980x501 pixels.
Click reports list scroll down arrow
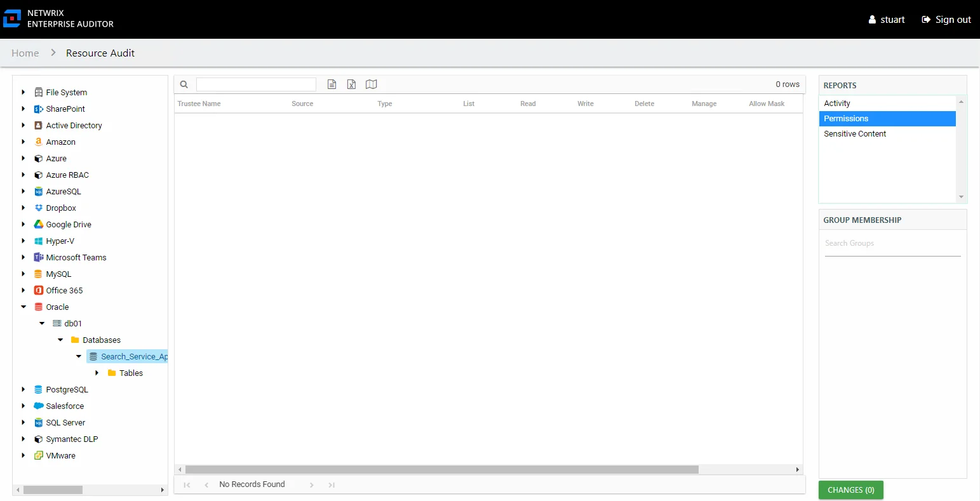pos(962,197)
